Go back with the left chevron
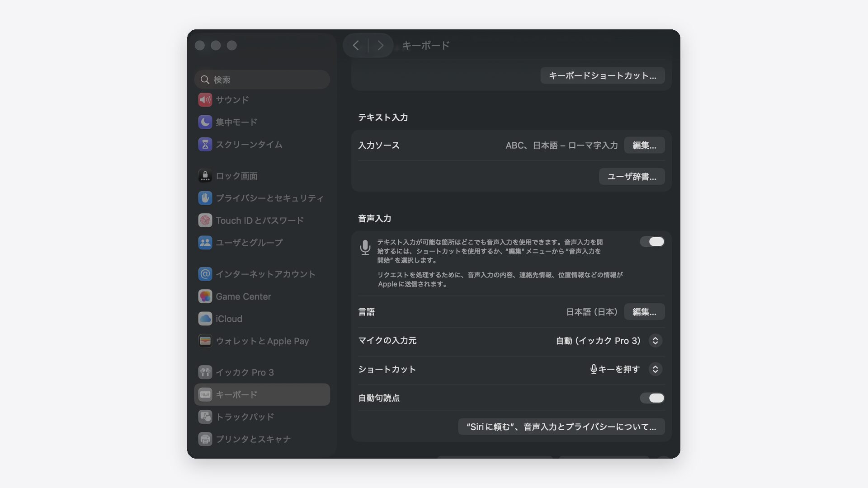The height and width of the screenshot is (488, 868). coord(356,45)
